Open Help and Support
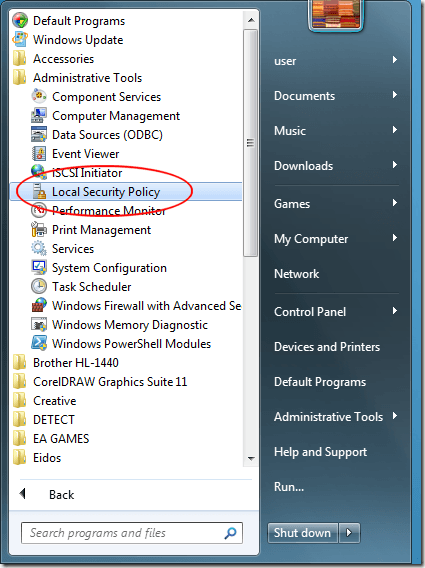 click(x=320, y=452)
